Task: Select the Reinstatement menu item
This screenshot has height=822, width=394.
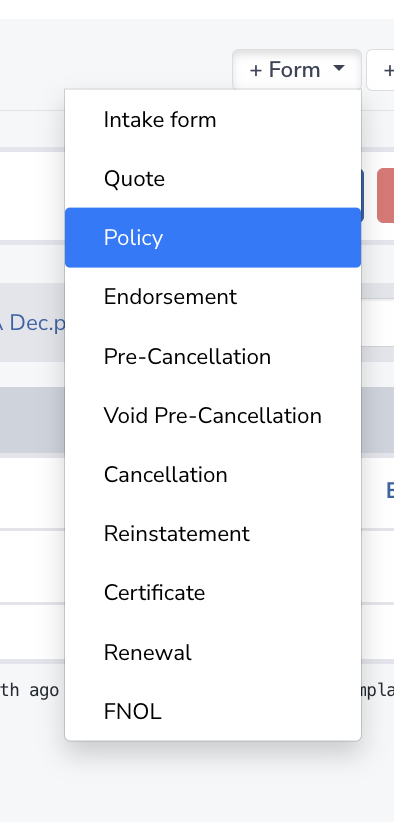Action: pyautogui.click(x=213, y=534)
